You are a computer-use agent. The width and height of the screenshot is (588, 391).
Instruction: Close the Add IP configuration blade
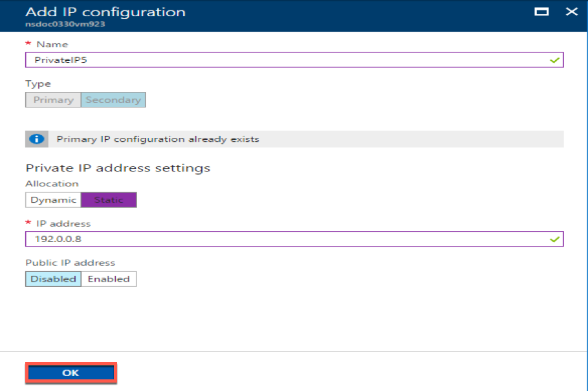572,12
